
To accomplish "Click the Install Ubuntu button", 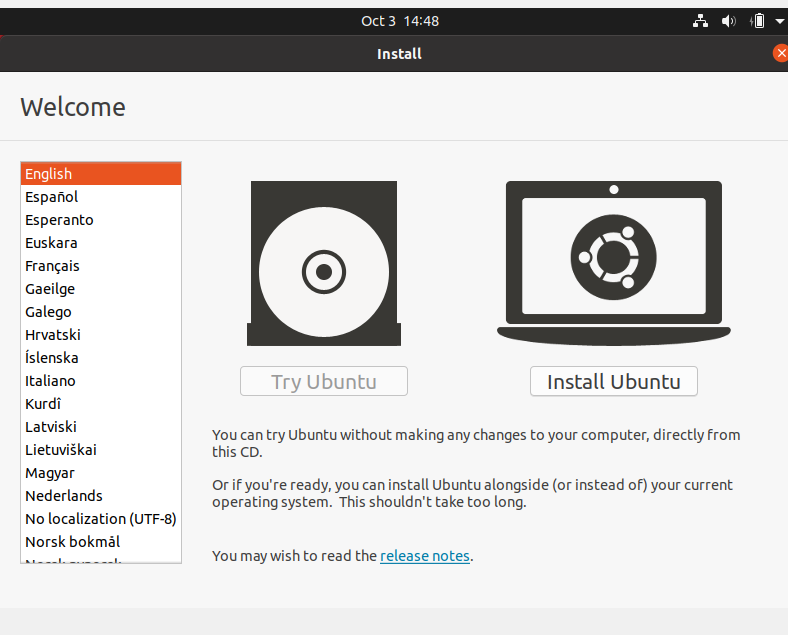I will coord(614,381).
